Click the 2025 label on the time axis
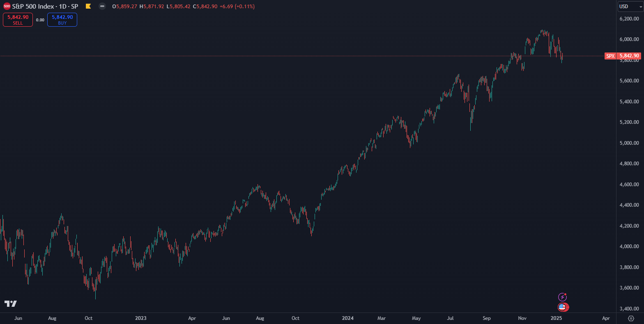 click(x=556, y=318)
